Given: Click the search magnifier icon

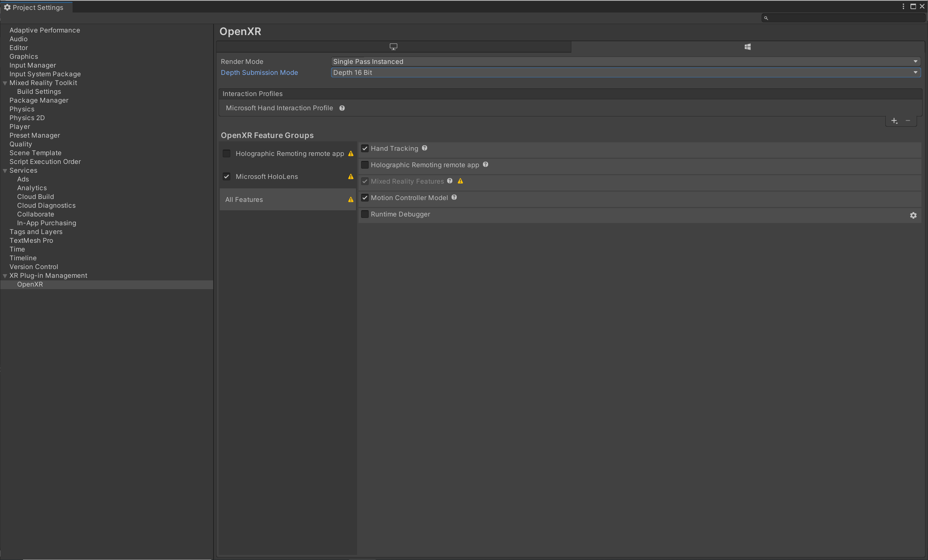Looking at the screenshot, I should click(766, 18).
